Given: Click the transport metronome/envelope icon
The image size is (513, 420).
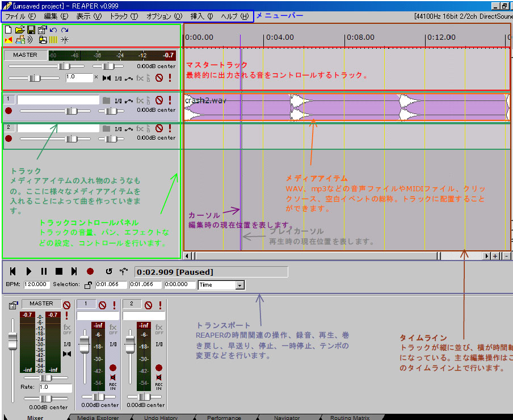Looking at the screenshot, I should pyautogui.click(x=124, y=271).
